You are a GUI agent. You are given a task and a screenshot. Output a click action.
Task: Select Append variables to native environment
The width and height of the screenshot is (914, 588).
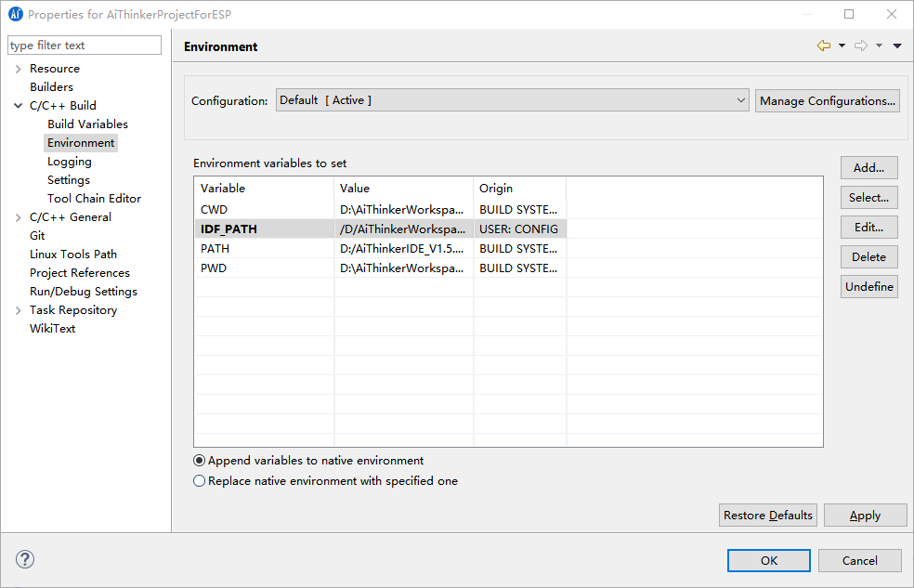[200, 461]
